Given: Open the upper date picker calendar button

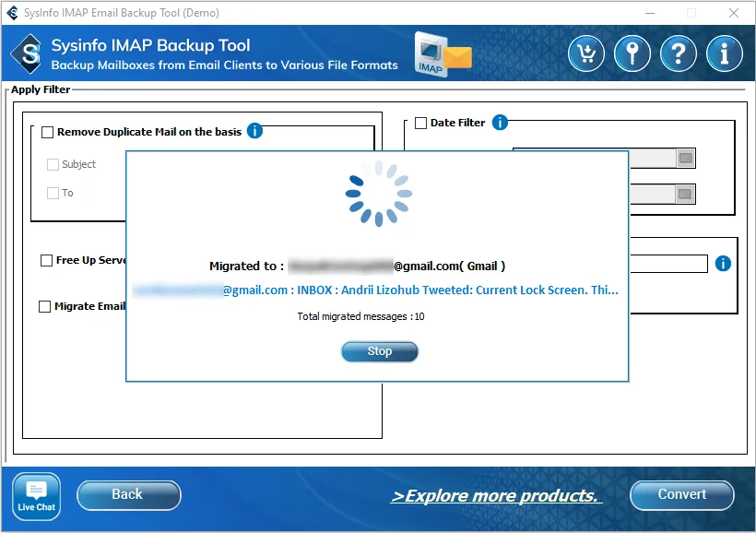Looking at the screenshot, I should [685, 158].
